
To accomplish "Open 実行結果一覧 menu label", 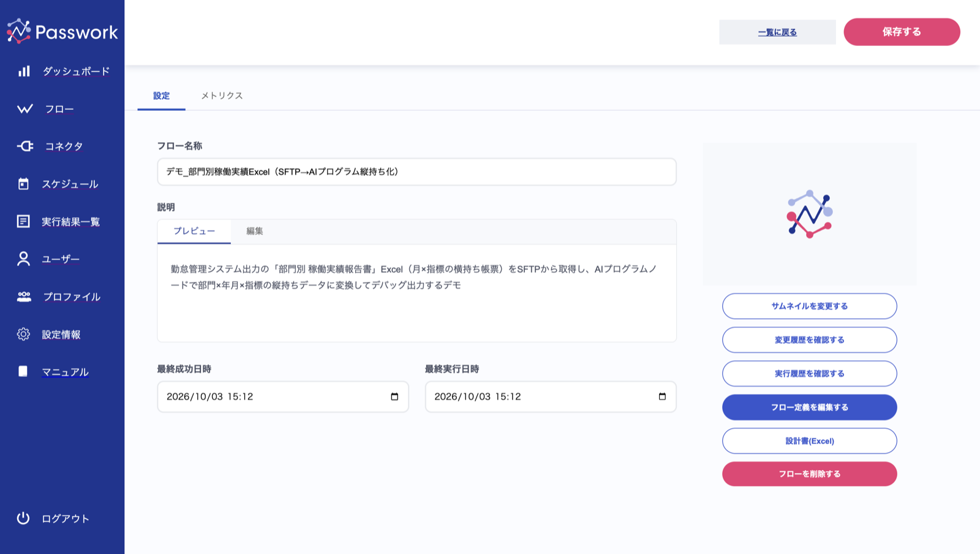I will pyautogui.click(x=71, y=221).
